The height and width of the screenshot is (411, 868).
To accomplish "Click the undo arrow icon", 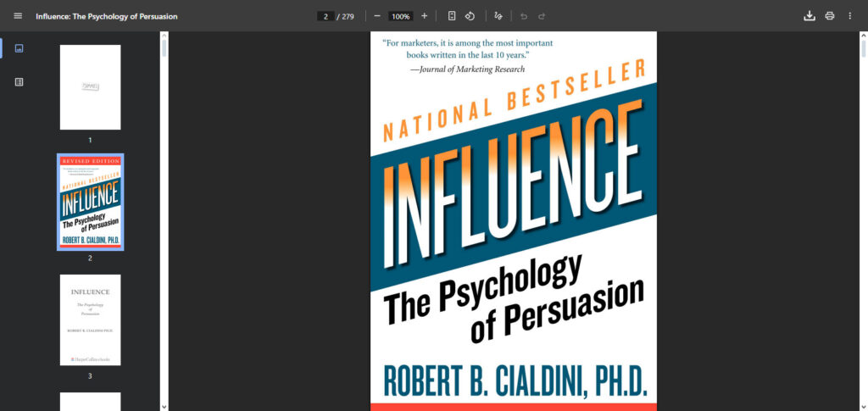I will tap(524, 16).
